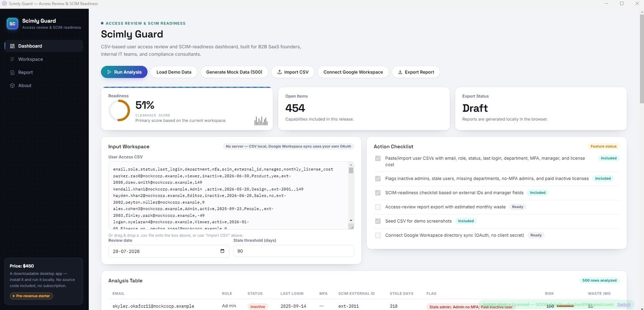Click the app icon in title bar

4,3
